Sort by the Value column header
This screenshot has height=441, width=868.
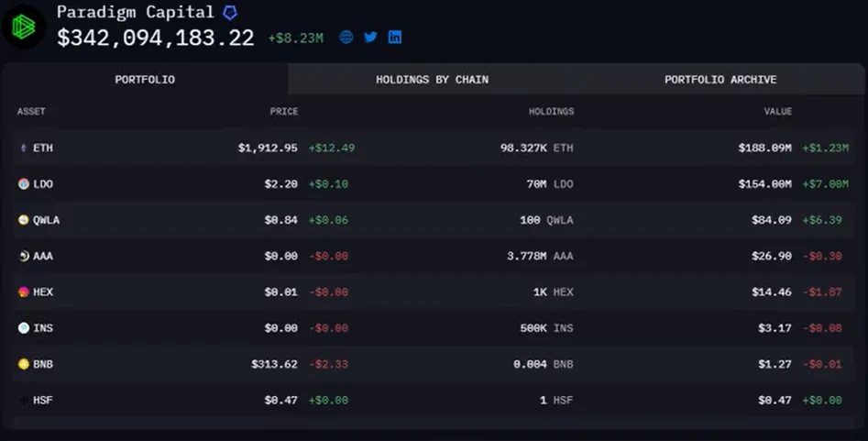tap(778, 112)
